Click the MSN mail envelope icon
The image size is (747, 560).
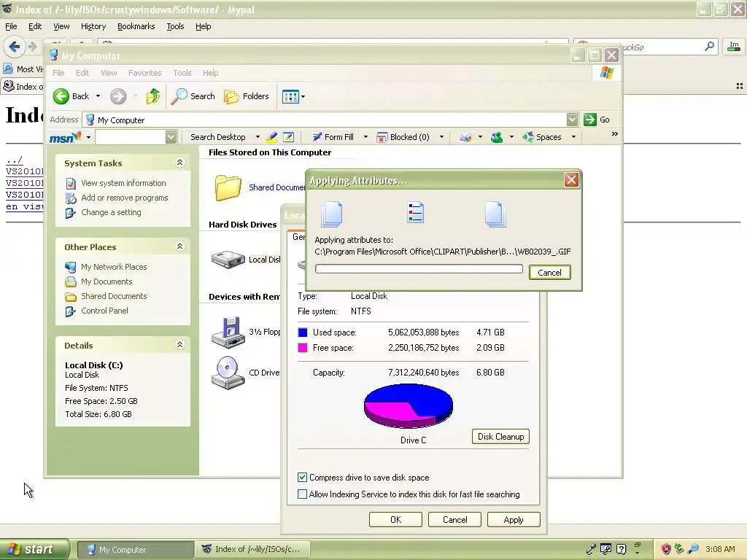click(x=465, y=137)
